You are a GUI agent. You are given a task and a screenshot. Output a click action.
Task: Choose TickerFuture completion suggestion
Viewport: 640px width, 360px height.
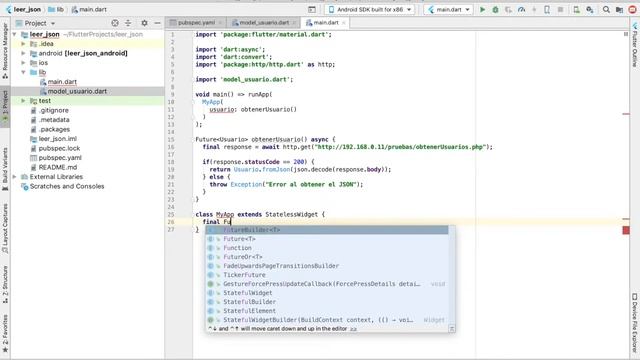pyautogui.click(x=327, y=275)
